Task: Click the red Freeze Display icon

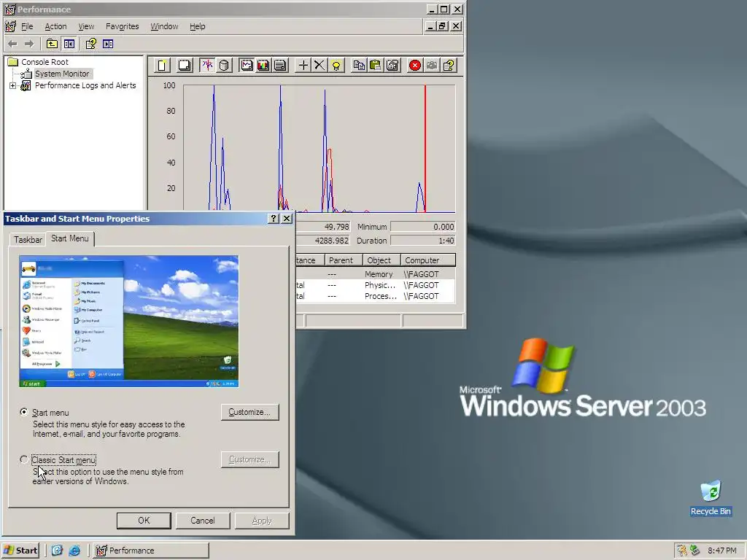Action: point(415,65)
